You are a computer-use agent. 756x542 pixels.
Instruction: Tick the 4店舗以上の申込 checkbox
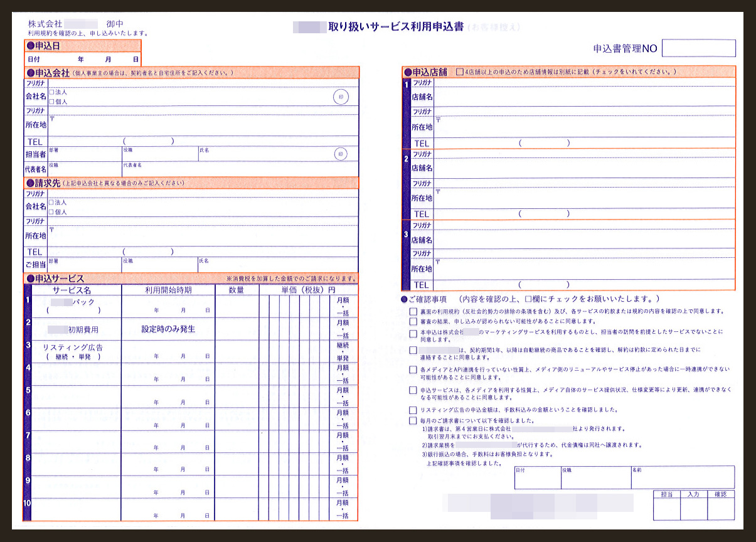coord(460,72)
